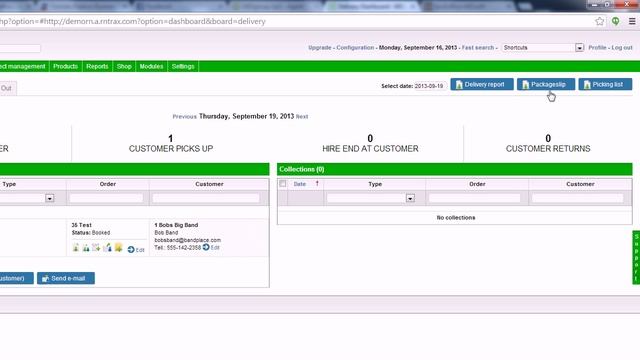640x360 pixels.
Task: Click the first order action icon under 35 Test
Action: click(x=76, y=247)
